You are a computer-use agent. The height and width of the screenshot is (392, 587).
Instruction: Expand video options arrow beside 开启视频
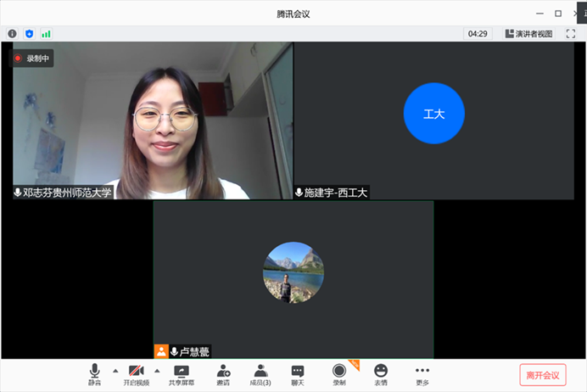157,371
